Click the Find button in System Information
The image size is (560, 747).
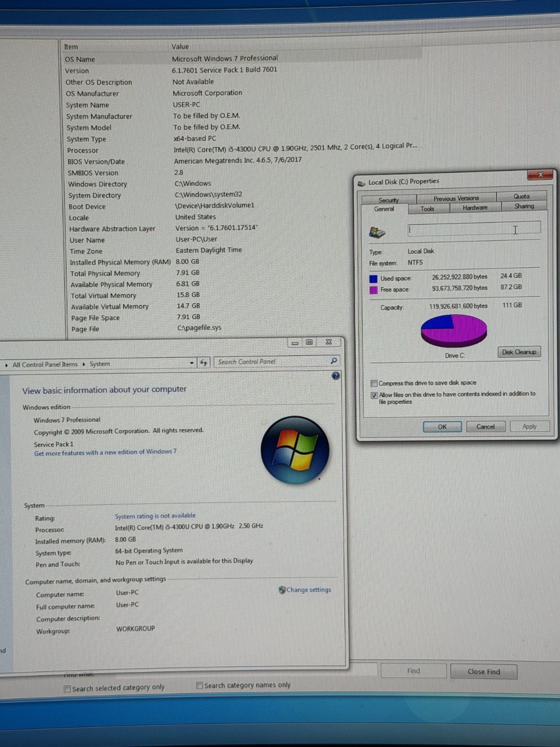pyautogui.click(x=413, y=671)
